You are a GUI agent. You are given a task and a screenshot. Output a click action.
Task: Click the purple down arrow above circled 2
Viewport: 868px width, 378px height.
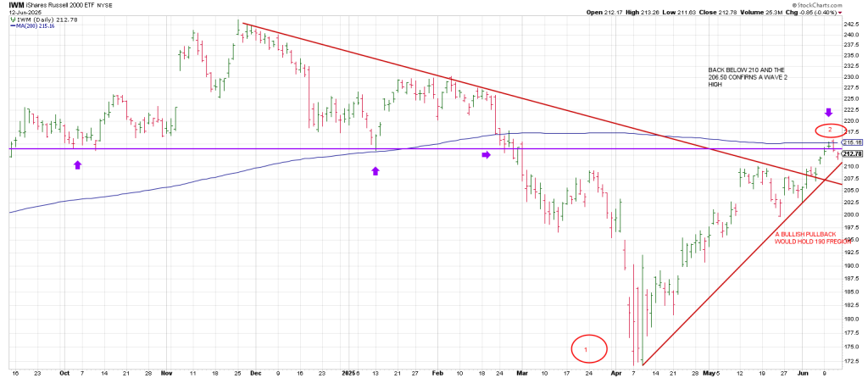[x=829, y=113]
